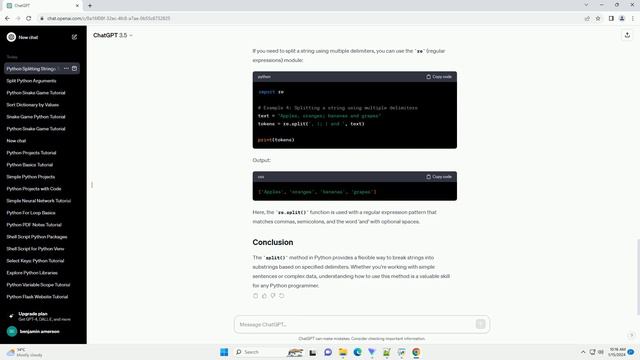Open File Explorer from the taskbar
The width and height of the screenshot is (640, 360).
tap(342, 352)
